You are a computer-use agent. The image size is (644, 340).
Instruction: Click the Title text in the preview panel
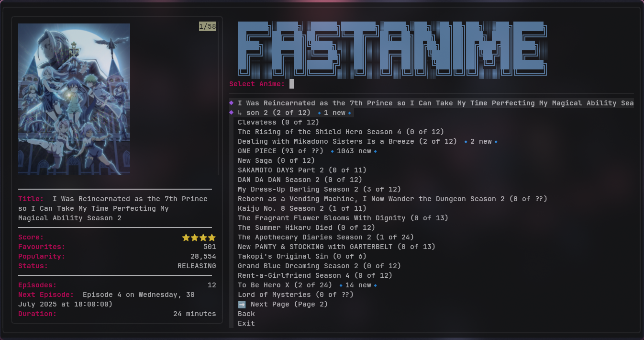pos(113,209)
